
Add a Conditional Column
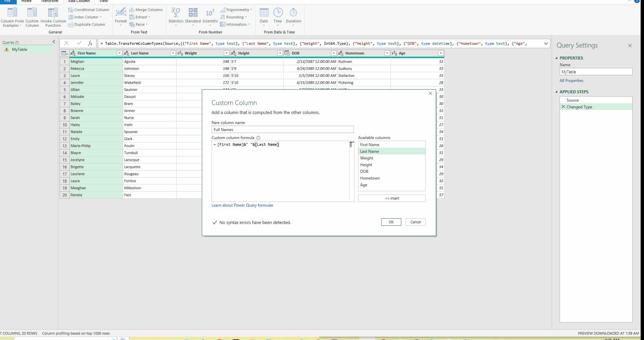pos(89,10)
